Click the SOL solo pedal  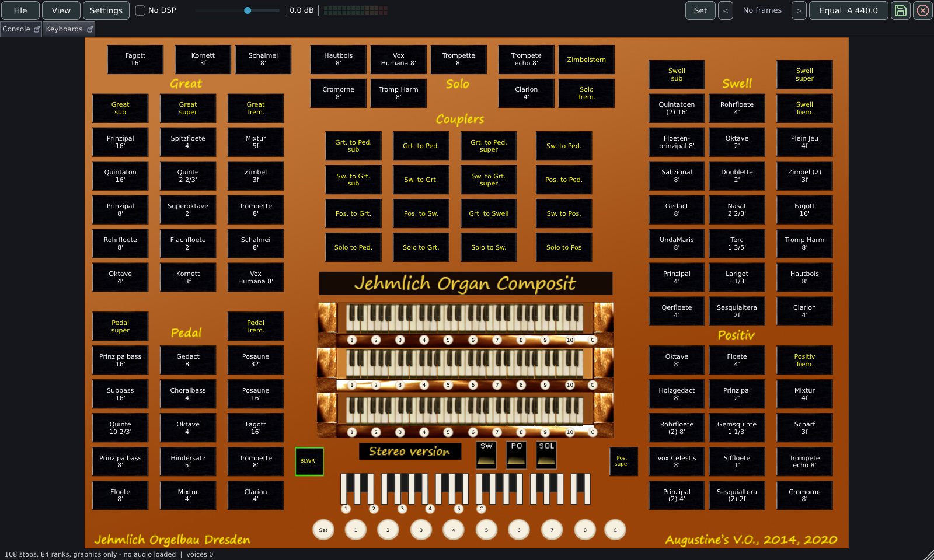click(x=546, y=455)
